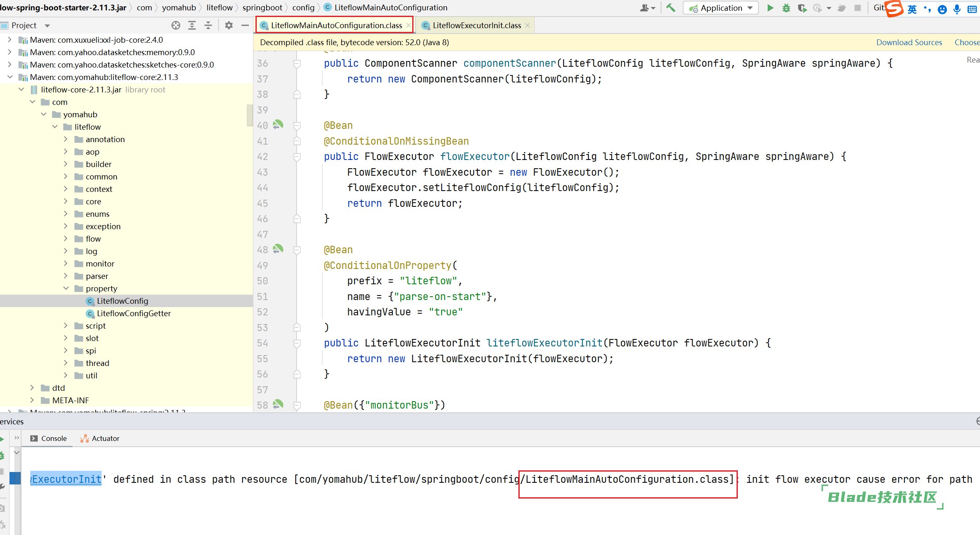Build the project with hammer icon

pos(671,8)
